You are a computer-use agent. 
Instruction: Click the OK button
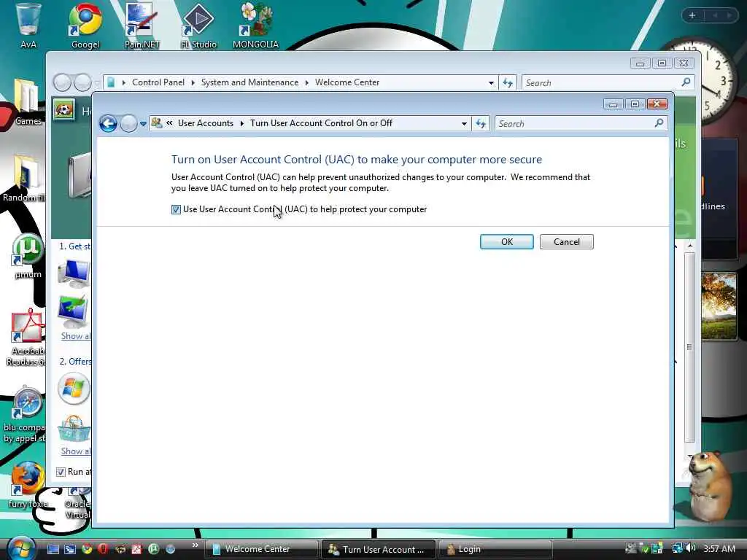507,242
